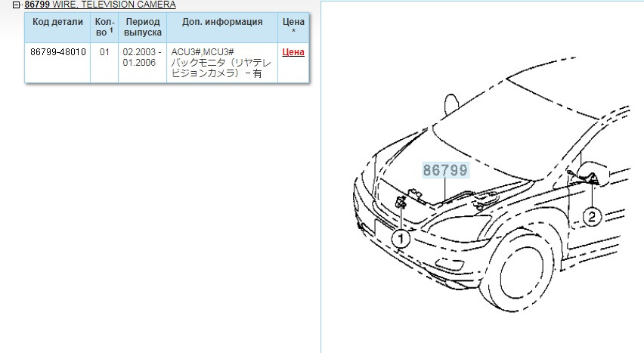Select the ACU3#,MCU3# info cell

pos(222,63)
